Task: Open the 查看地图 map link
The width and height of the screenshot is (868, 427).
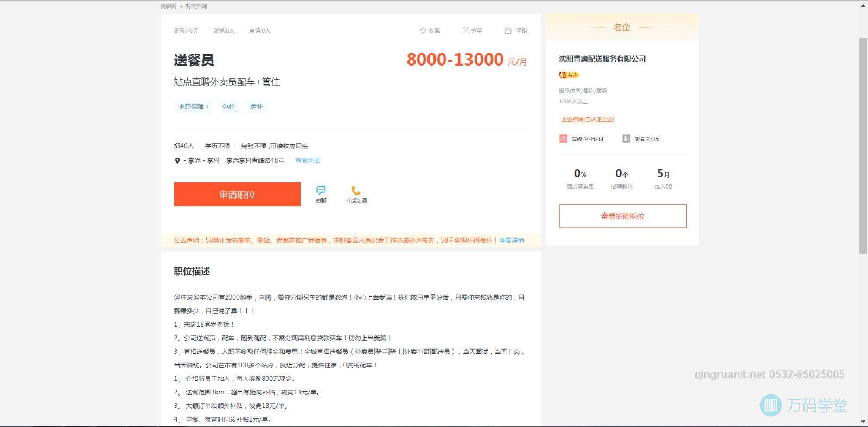Action: [x=308, y=160]
